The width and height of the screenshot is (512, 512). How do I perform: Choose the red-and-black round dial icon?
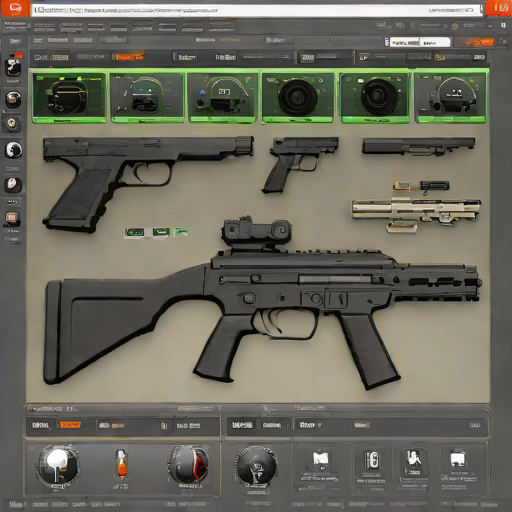tap(189, 464)
